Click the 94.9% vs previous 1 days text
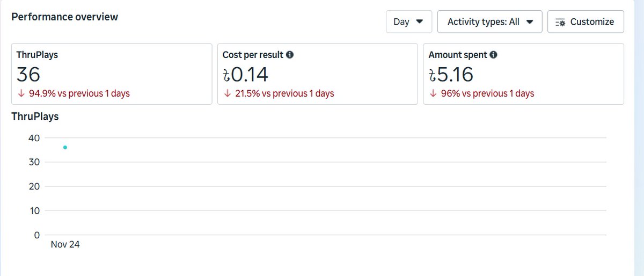Viewport: 644px width, 276px height. [x=79, y=93]
